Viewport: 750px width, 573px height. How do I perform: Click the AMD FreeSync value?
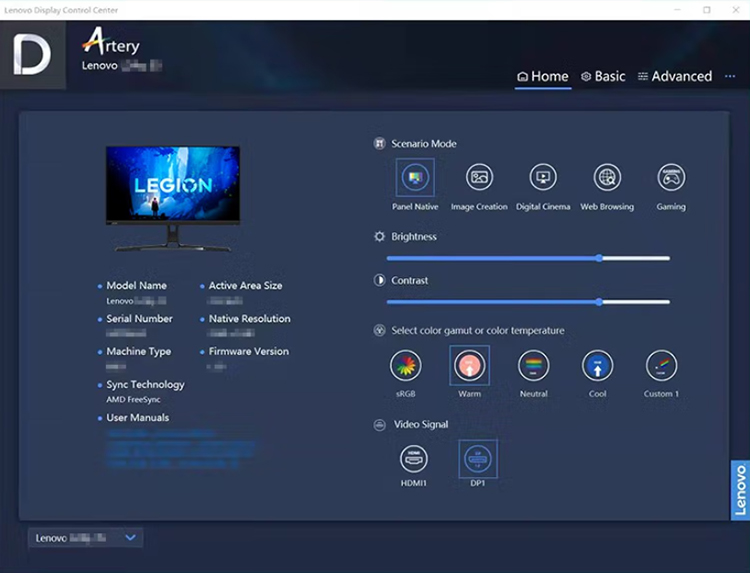pyautogui.click(x=133, y=399)
